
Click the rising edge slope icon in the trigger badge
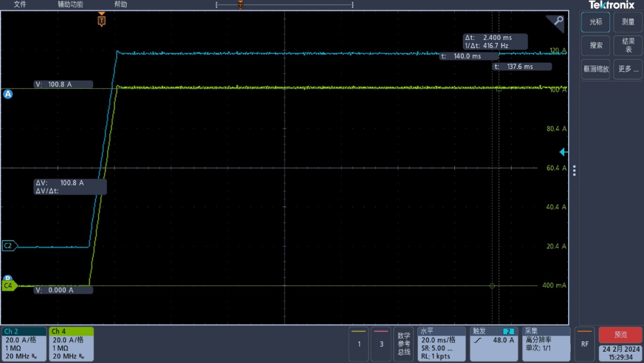(478, 340)
